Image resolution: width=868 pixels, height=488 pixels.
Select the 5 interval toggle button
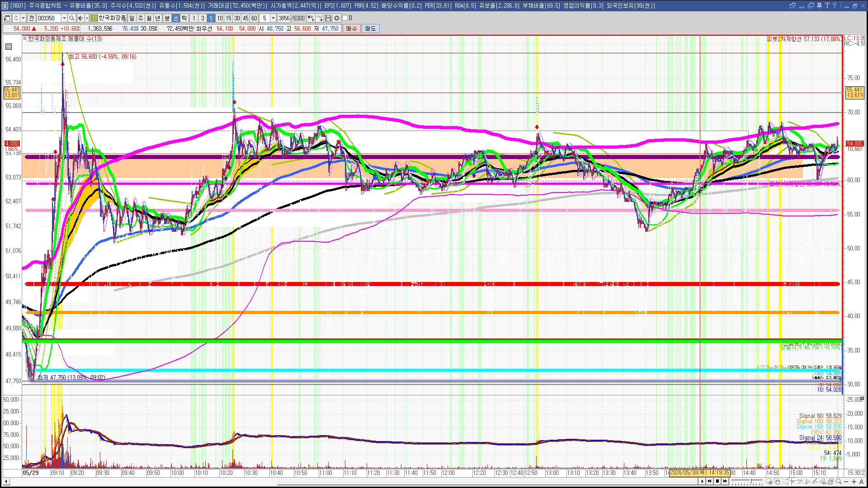point(211,18)
